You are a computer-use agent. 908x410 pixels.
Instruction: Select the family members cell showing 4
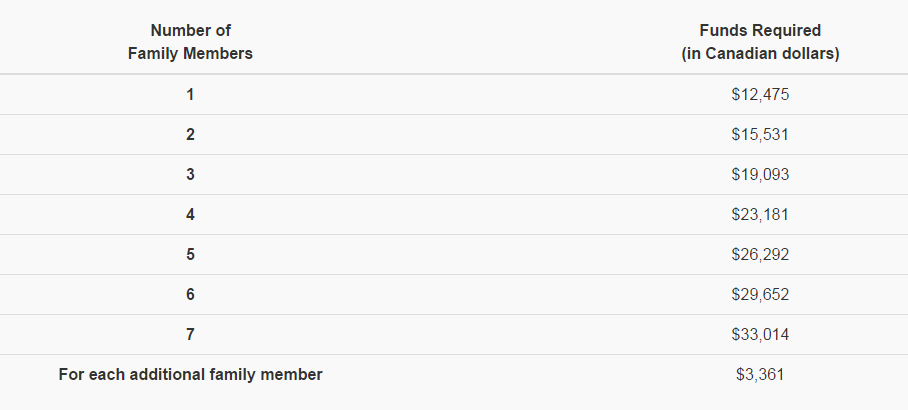point(190,215)
